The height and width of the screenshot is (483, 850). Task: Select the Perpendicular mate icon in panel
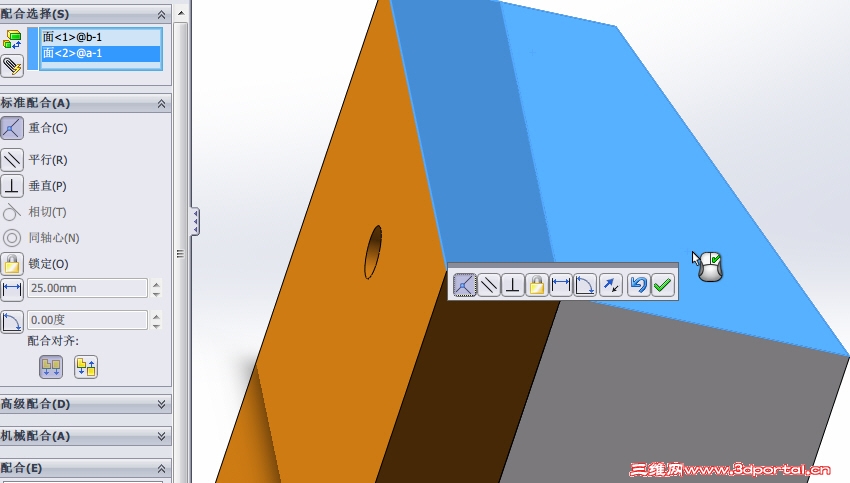coord(12,186)
